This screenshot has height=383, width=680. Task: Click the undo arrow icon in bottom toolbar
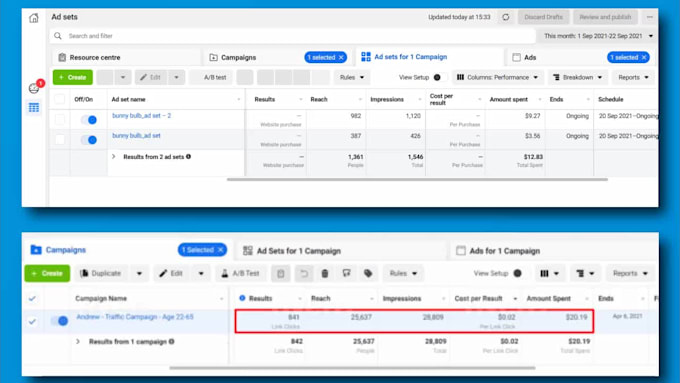point(304,274)
